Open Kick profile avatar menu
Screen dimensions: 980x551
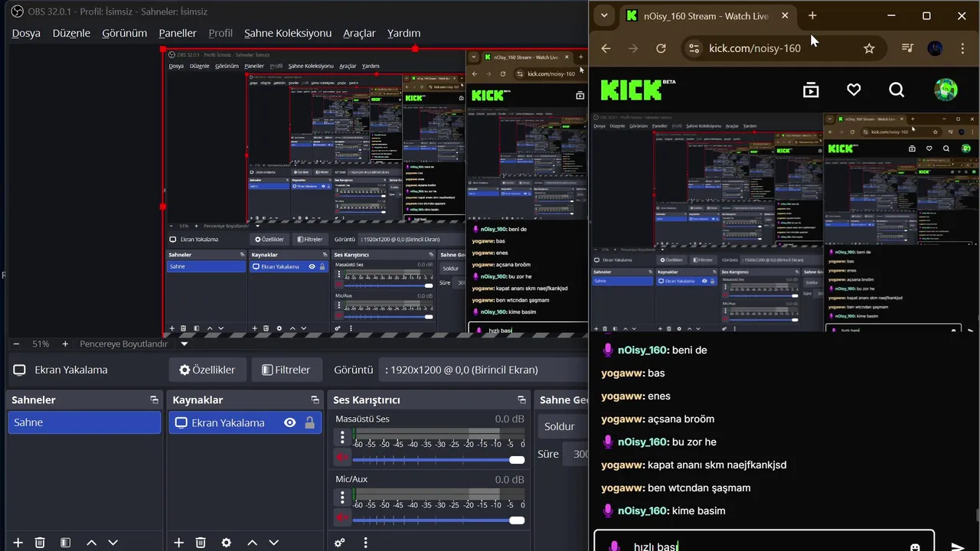(x=946, y=90)
